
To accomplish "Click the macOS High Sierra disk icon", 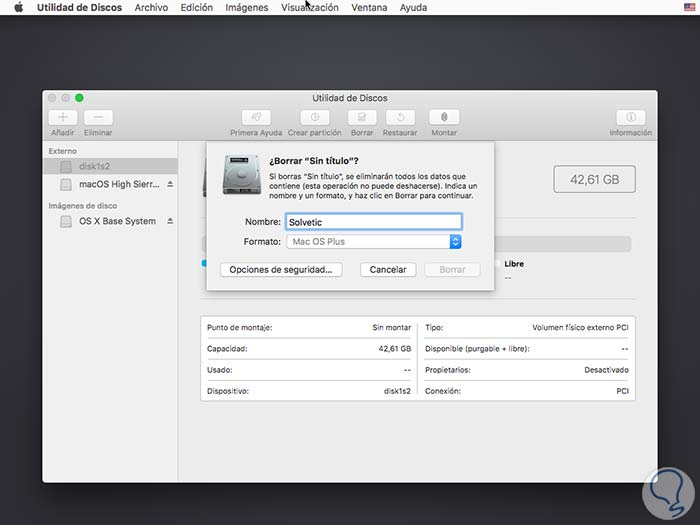I will coord(66,184).
